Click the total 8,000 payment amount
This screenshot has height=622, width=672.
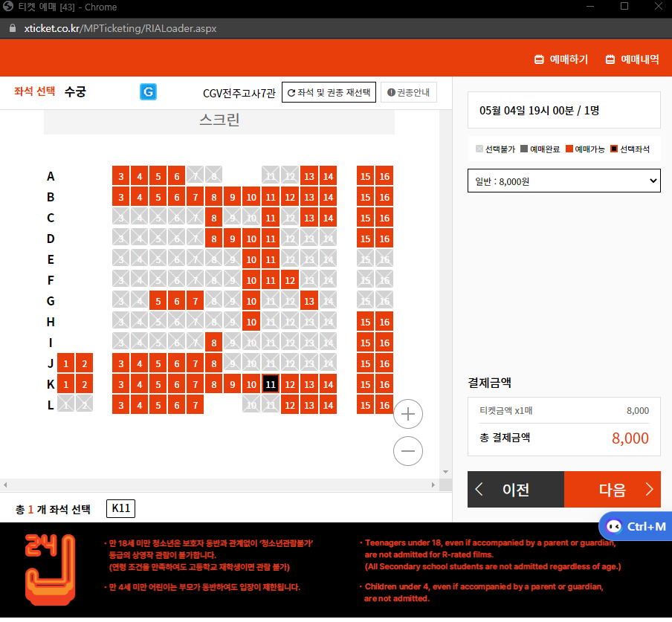[630, 438]
